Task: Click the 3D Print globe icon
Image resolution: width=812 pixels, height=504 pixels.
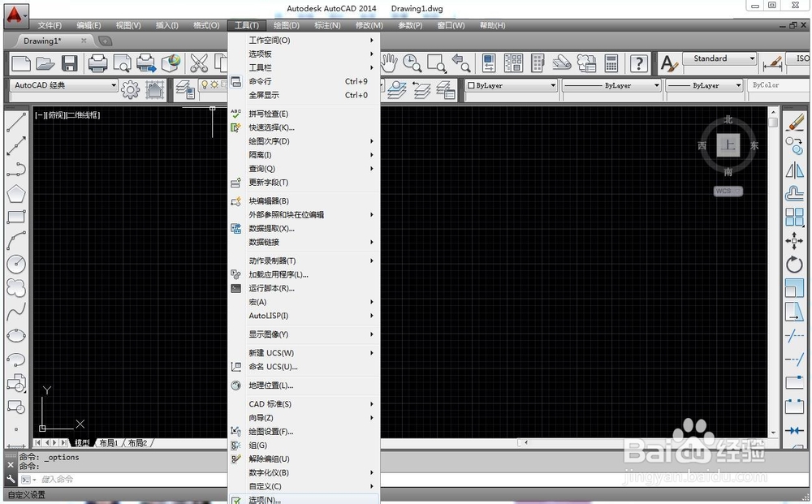Action: point(171,63)
